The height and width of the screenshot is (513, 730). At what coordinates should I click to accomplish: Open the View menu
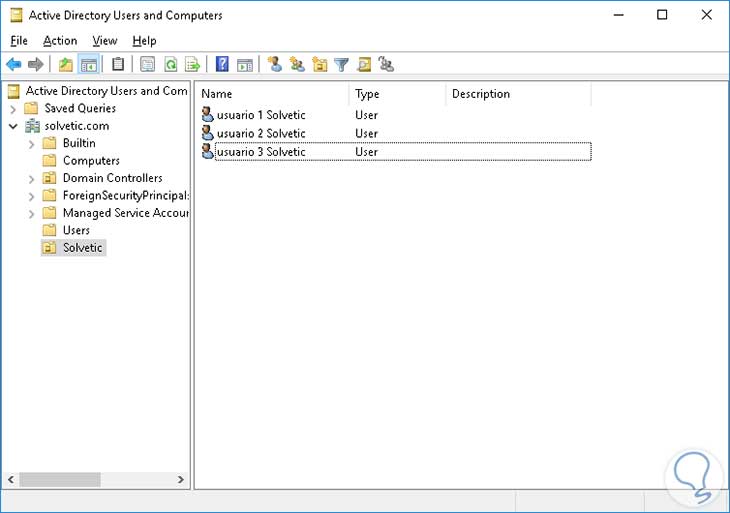click(105, 41)
